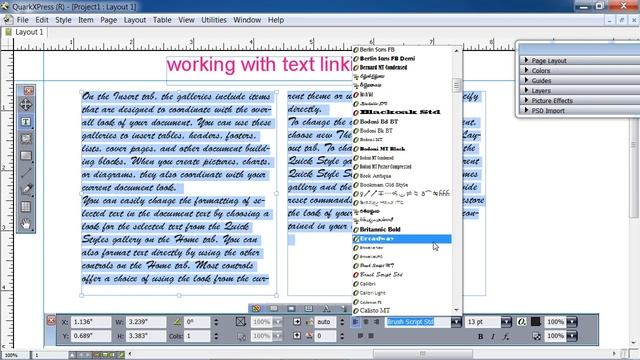Select the Bezier Pen tool
Viewport: 640px width, 360px height.
26,189
